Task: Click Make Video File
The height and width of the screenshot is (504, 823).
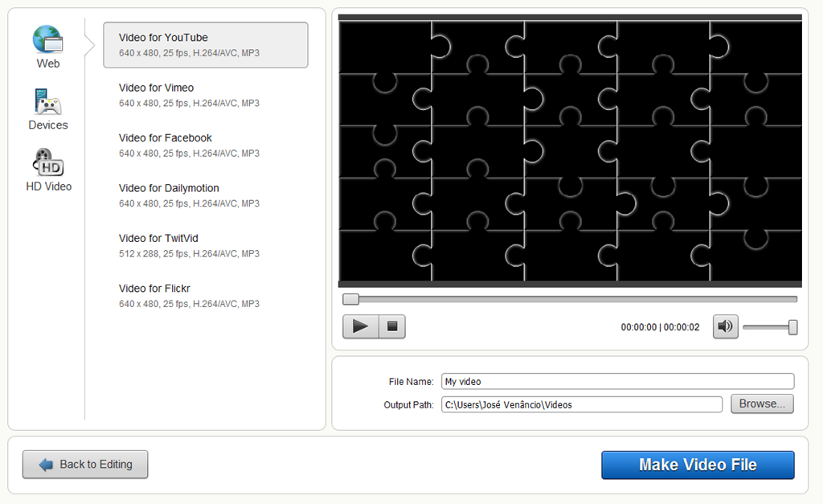Action: 697,465
